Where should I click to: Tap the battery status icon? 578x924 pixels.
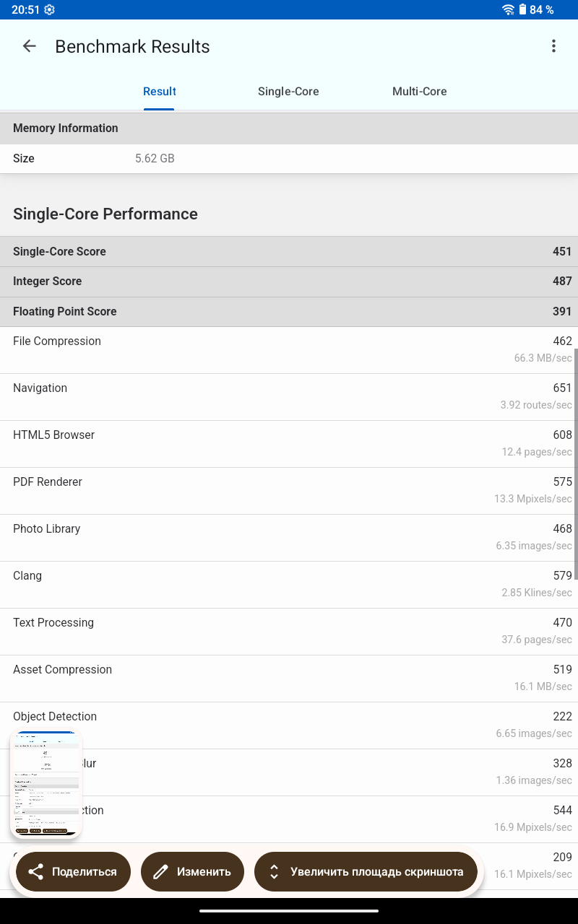click(x=523, y=9)
